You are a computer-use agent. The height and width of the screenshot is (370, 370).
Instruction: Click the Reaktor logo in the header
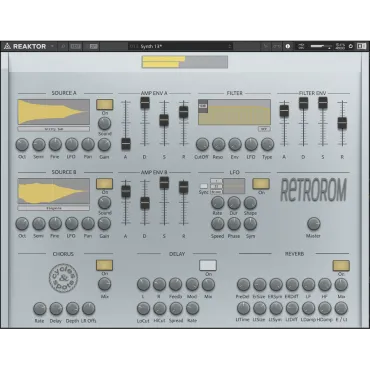point(25,46)
